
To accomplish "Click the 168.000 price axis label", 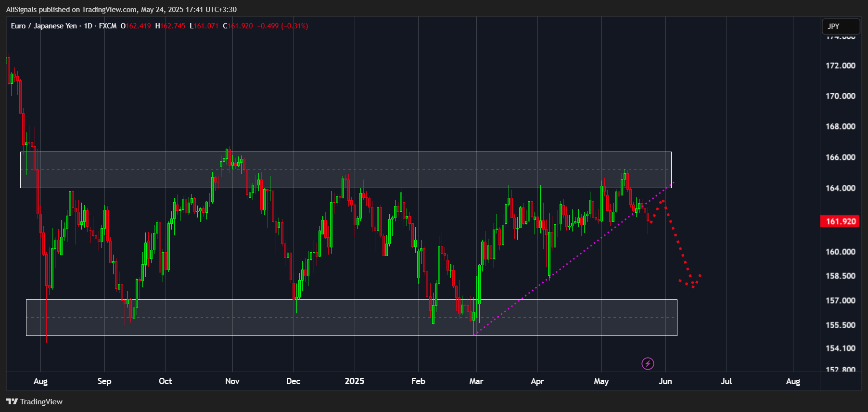I will (x=840, y=126).
